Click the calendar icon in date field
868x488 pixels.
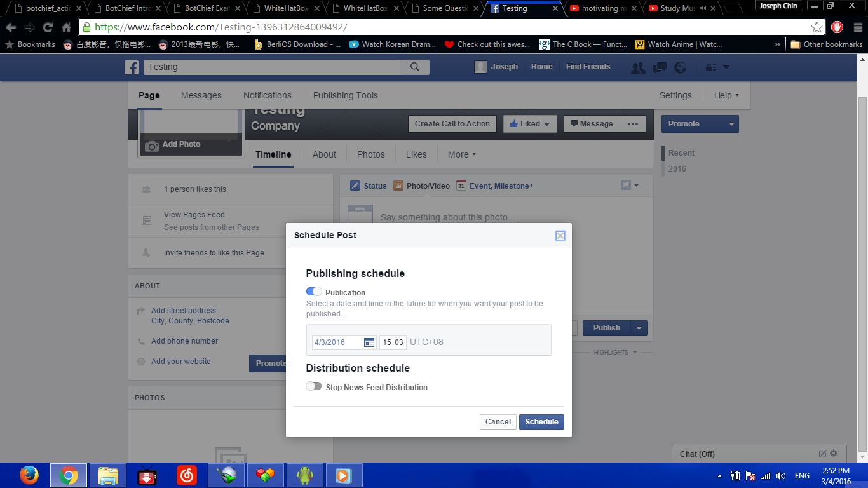pyautogui.click(x=369, y=342)
